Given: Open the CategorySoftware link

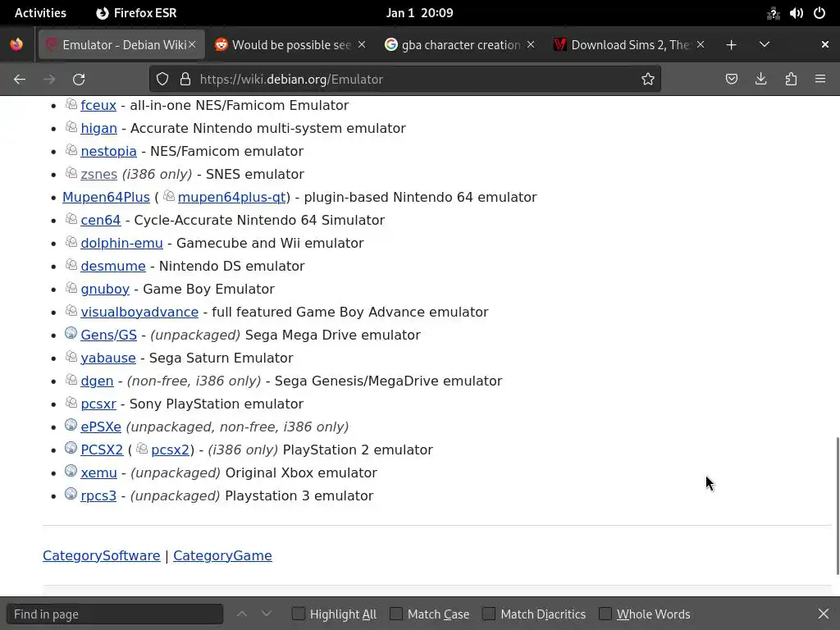Looking at the screenshot, I should 101,556.
